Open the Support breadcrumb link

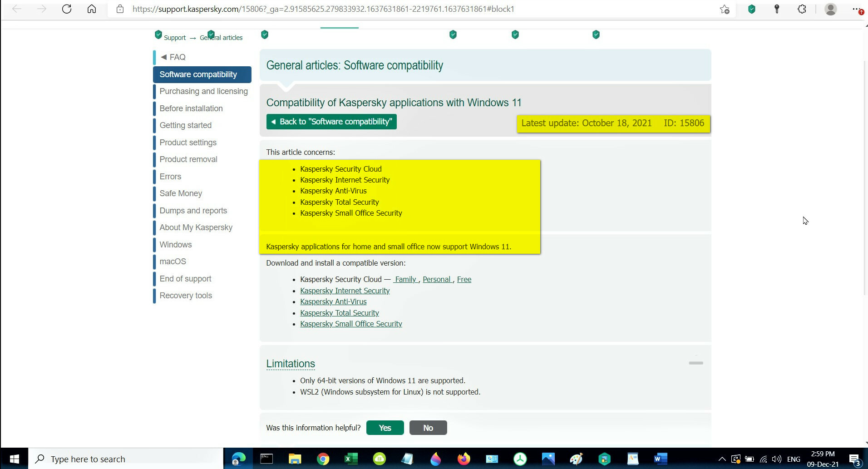coord(175,38)
